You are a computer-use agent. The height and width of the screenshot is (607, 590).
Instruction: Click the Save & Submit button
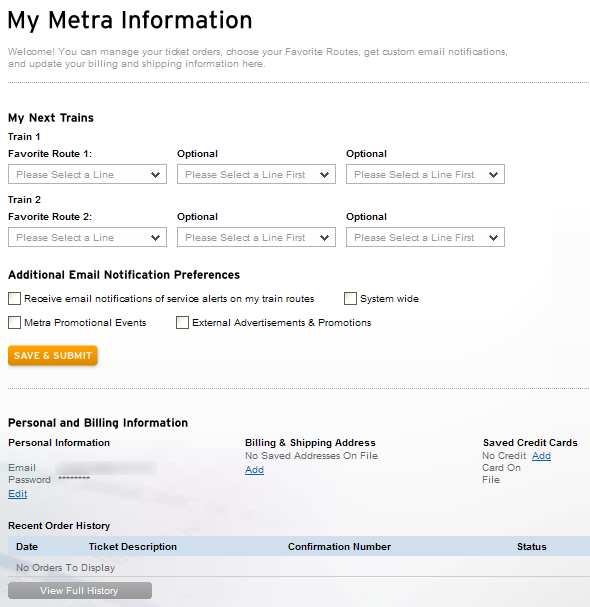53,355
